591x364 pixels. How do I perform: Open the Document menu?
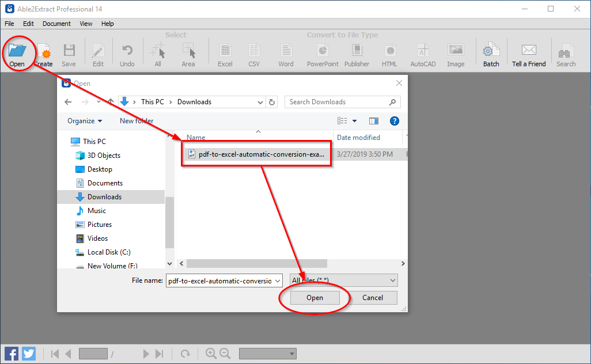[x=56, y=24]
